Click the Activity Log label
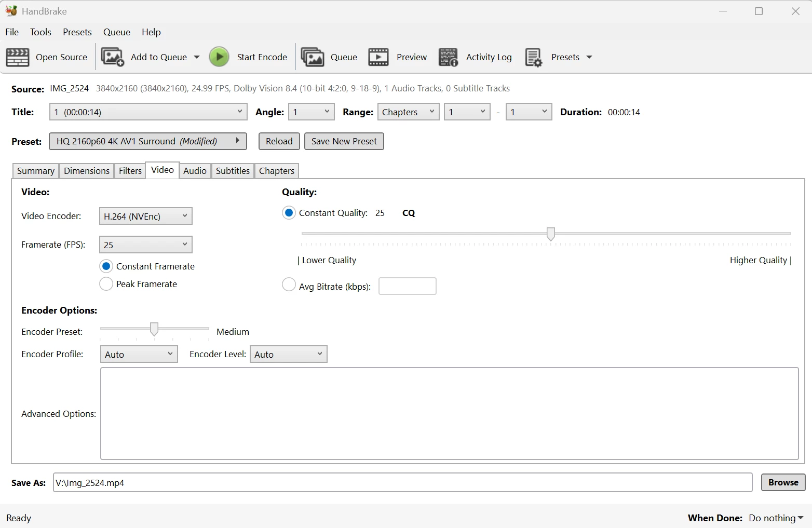Viewport: 812px width, 528px height. 489,57
